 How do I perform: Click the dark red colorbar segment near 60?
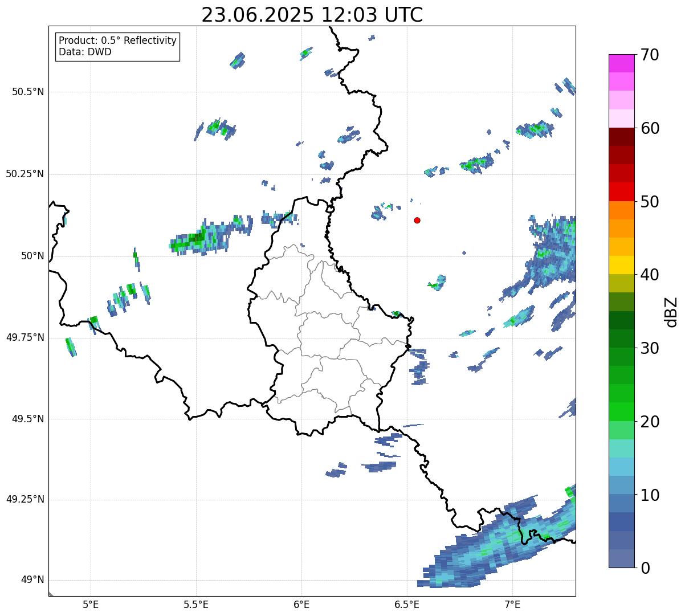[622, 137]
